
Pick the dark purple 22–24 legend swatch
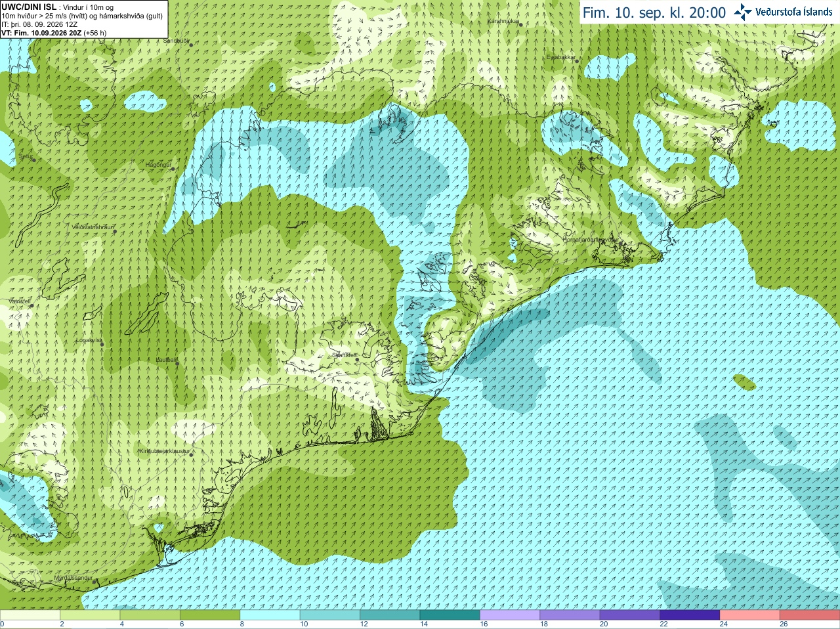click(690, 615)
